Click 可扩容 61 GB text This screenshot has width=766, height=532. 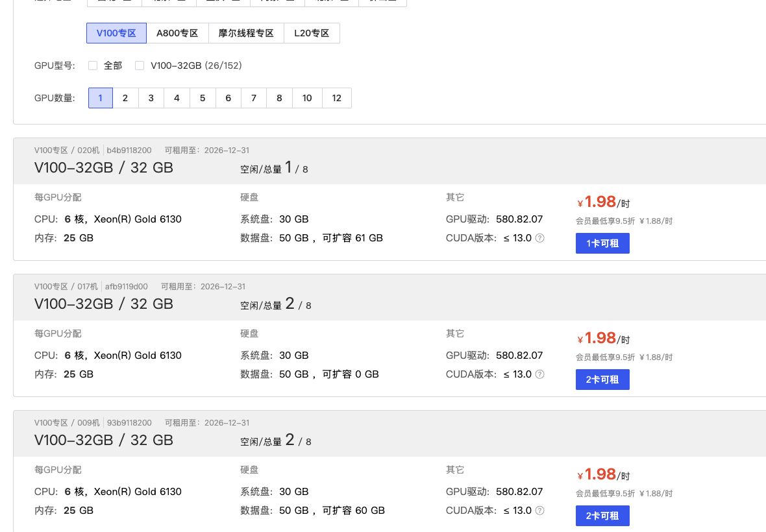tap(352, 238)
